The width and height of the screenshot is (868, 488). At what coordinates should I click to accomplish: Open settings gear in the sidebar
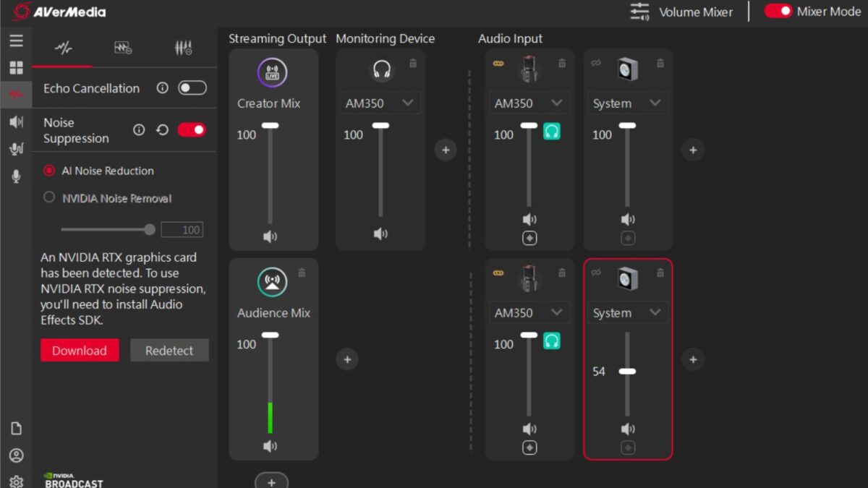(16, 481)
